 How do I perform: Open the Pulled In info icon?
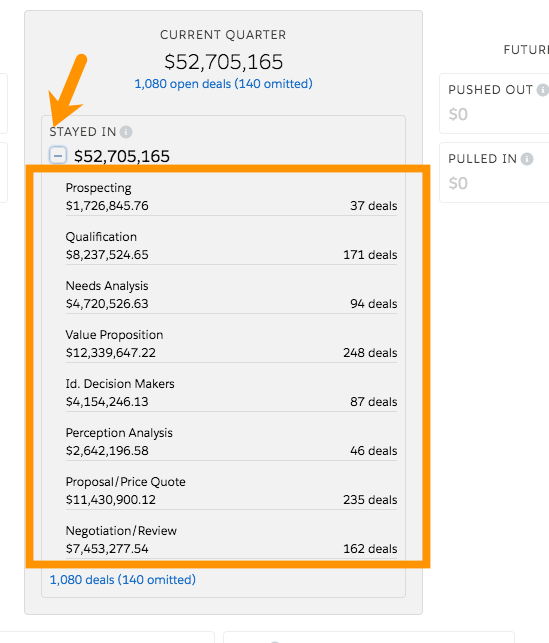coord(527,159)
